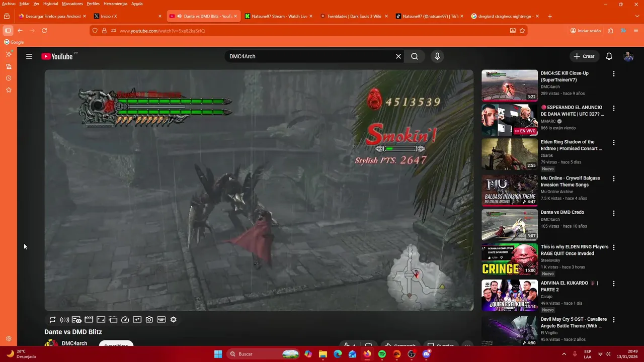644x362 pixels.
Task: Open the Herramientas menu
Action: coord(116,4)
